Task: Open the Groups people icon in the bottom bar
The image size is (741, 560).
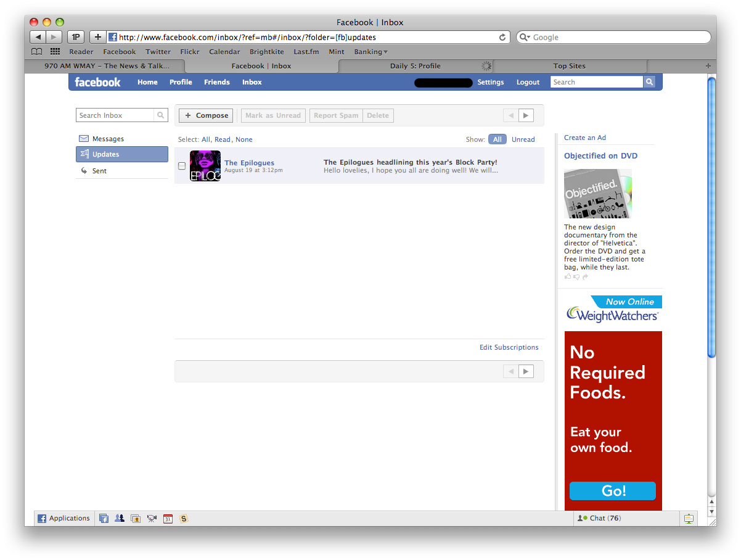Action: pyautogui.click(x=120, y=519)
